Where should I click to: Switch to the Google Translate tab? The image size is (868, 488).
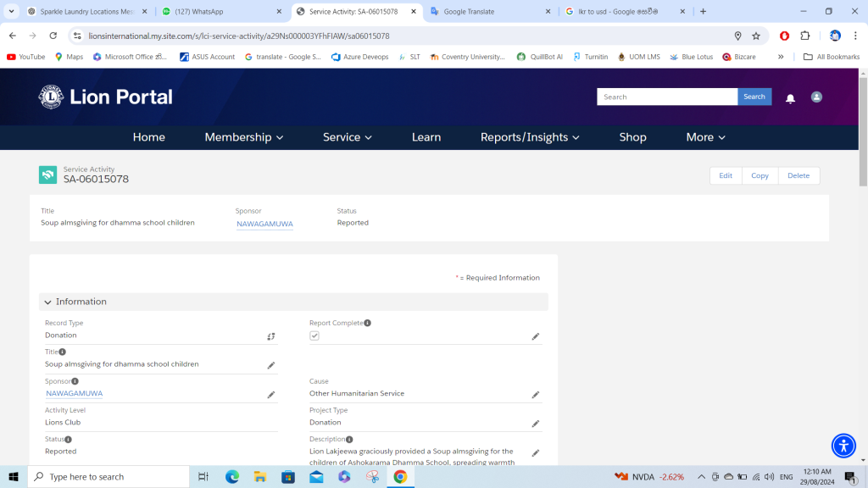(x=490, y=12)
